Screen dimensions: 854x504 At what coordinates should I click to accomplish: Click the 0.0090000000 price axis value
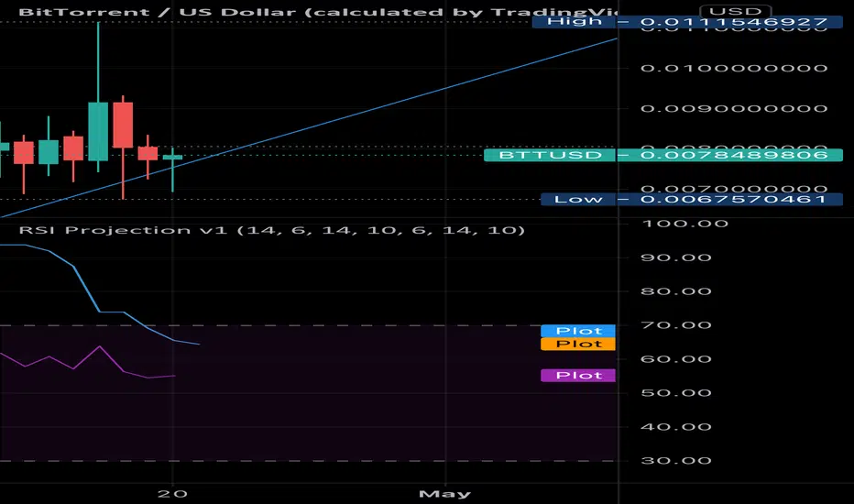[734, 108]
